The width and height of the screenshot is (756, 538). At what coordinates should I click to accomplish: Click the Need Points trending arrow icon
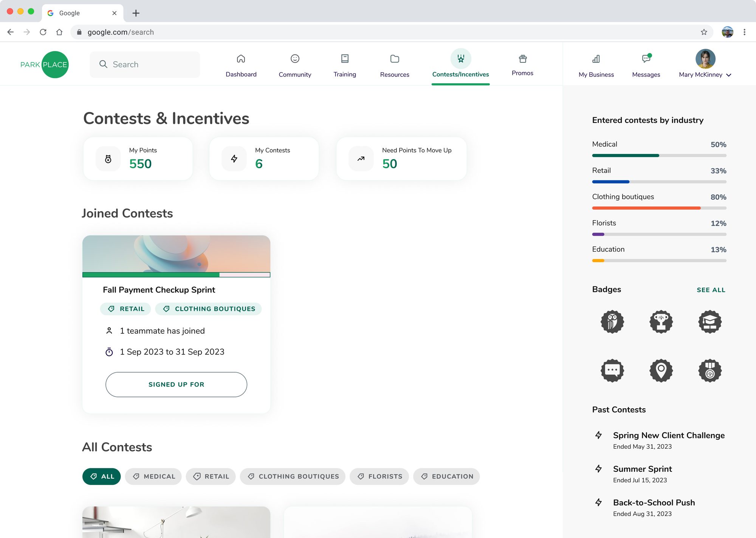coord(361,159)
